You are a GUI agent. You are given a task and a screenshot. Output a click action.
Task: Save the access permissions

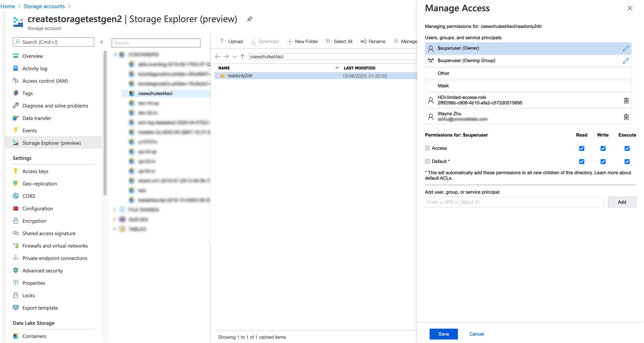tap(444, 334)
